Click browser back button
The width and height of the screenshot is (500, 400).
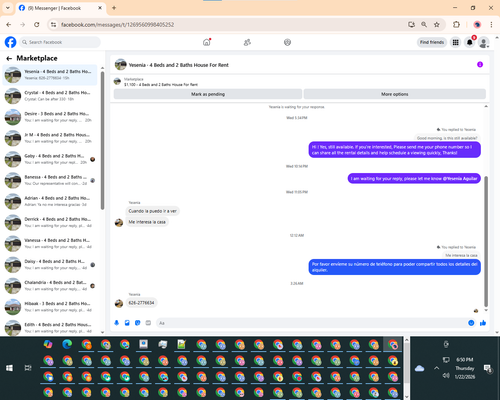[x=9, y=24]
